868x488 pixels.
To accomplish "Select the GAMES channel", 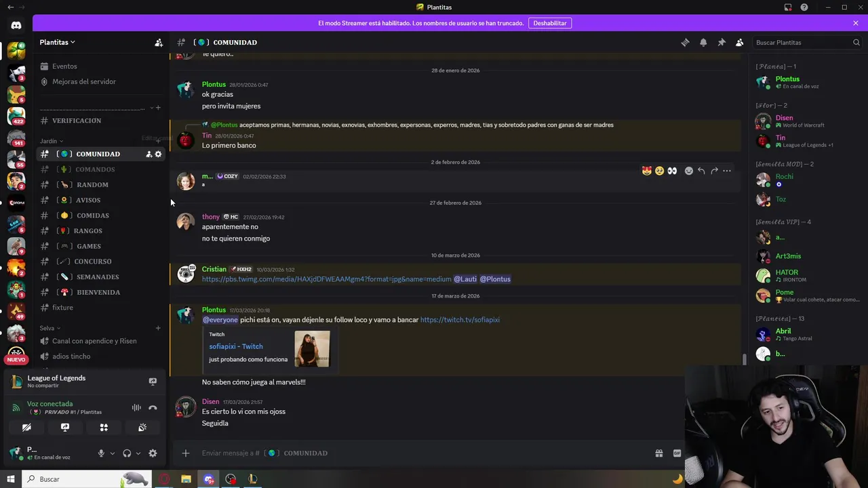I will pyautogui.click(x=88, y=246).
